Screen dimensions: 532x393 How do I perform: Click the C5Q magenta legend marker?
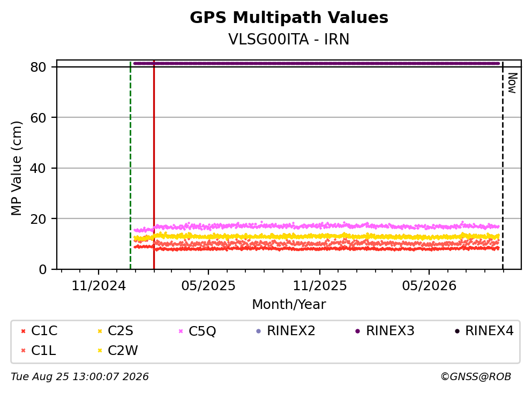pos(181,331)
